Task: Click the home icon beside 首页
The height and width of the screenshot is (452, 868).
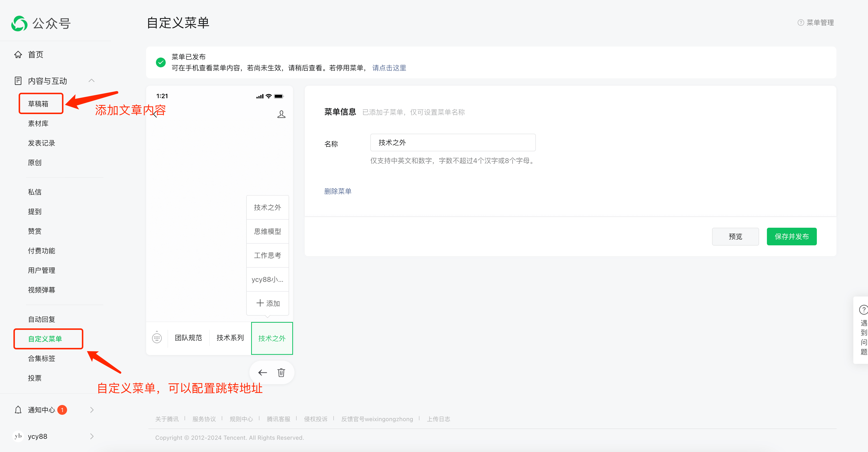Action: 18,54
